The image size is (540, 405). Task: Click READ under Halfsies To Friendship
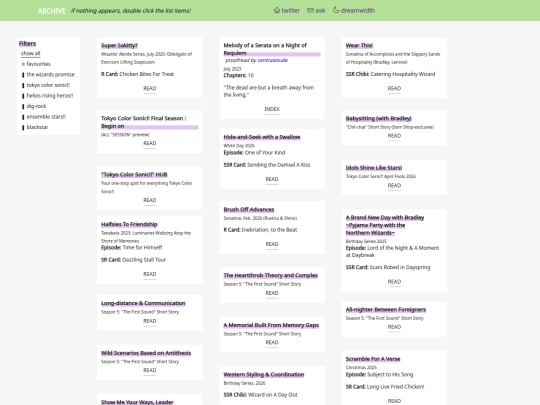[x=149, y=274]
